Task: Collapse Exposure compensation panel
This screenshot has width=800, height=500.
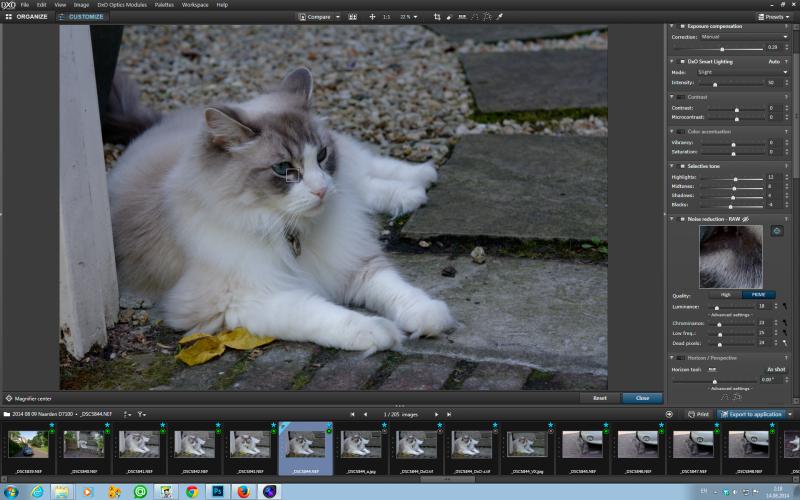Action: click(672, 27)
